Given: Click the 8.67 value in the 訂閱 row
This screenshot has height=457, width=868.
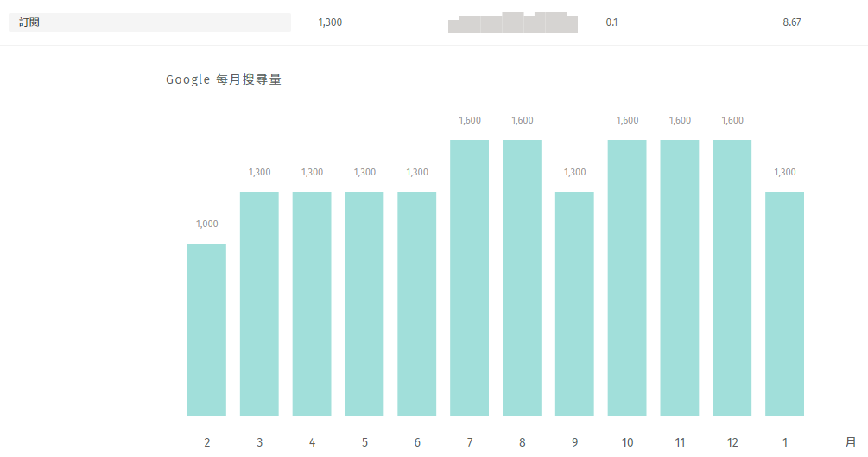Looking at the screenshot, I should click(791, 22).
